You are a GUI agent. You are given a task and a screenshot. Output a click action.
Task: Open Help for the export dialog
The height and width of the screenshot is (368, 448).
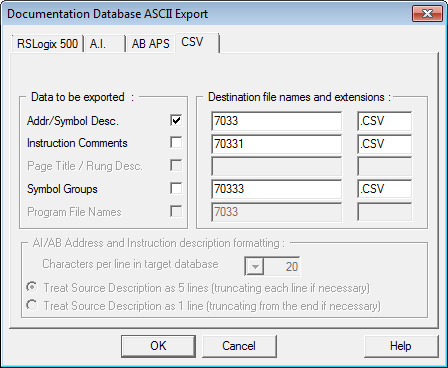(401, 346)
